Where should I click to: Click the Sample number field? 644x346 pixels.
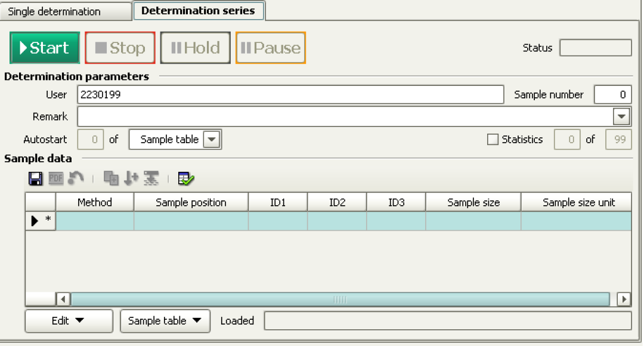point(612,94)
